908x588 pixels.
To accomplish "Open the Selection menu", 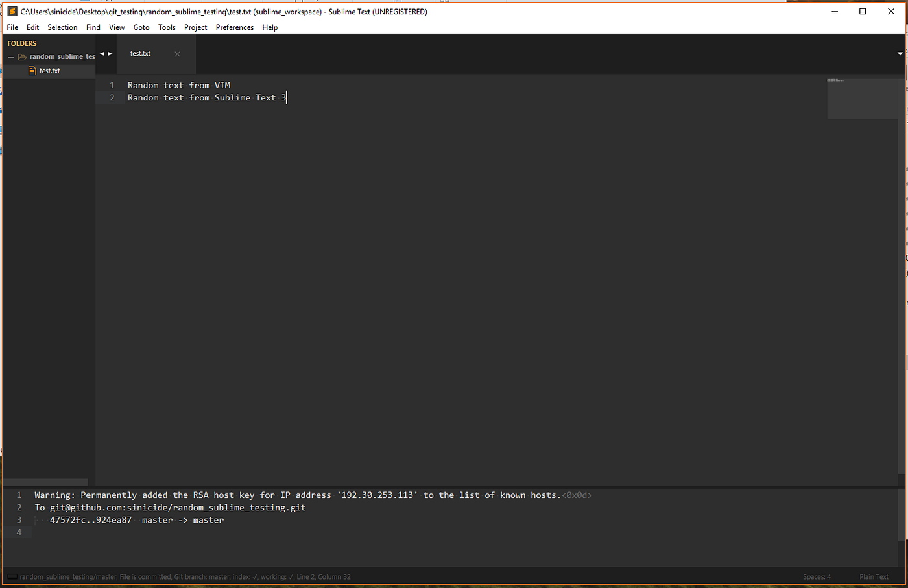I will [62, 27].
